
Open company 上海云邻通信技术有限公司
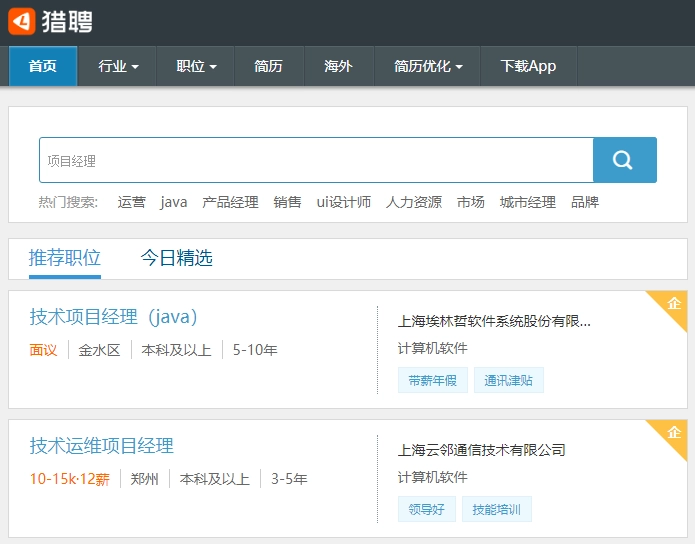[481, 450]
